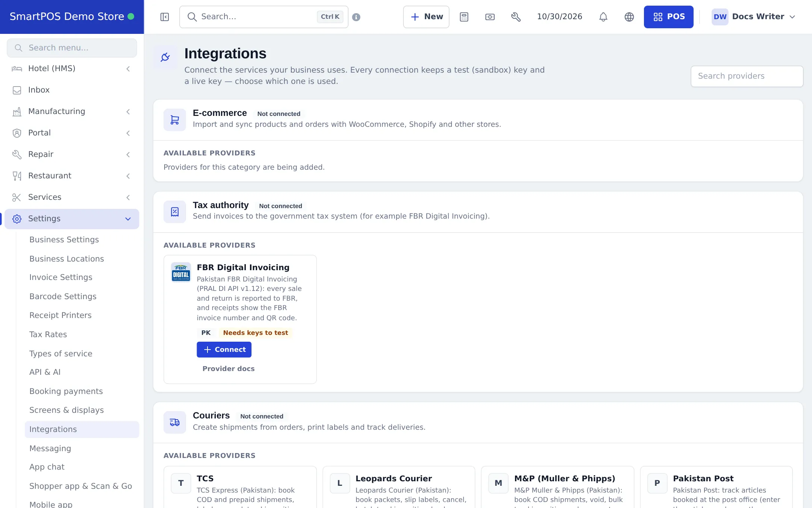Screen dimensions: 812x508
Task: Open the Docs Writer user dropdown arrow
Action: [x=792, y=17]
